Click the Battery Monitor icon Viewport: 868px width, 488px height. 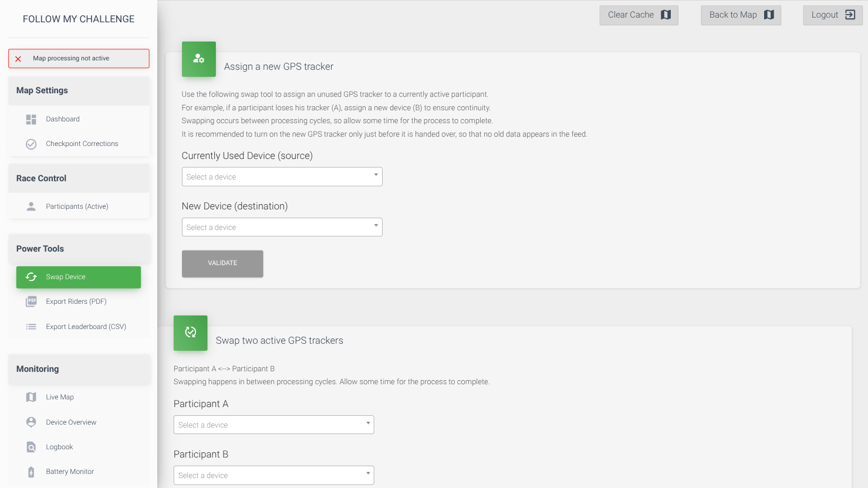pyautogui.click(x=31, y=472)
